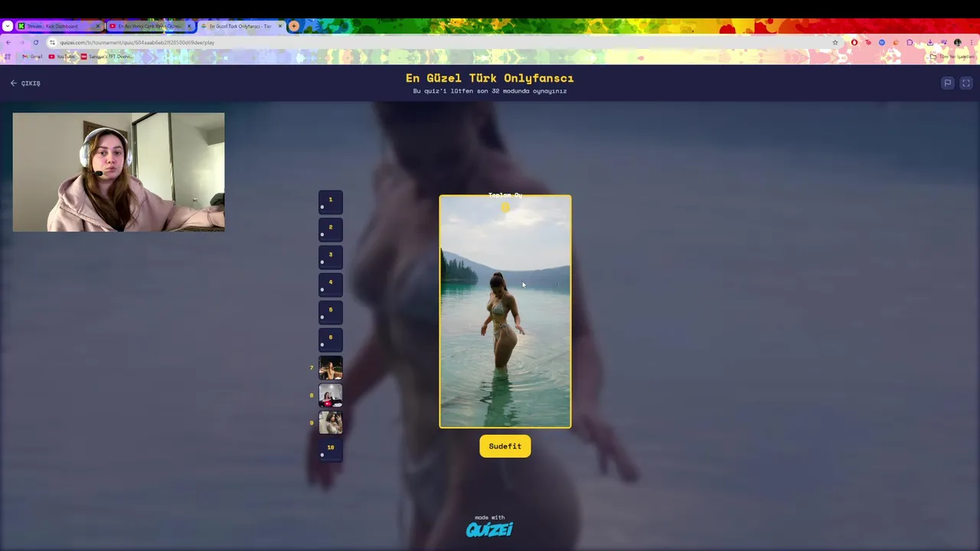Image resolution: width=980 pixels, height=551 pixels.
Task: Close the Kick Dashboard tab
Action: point(97,26)
